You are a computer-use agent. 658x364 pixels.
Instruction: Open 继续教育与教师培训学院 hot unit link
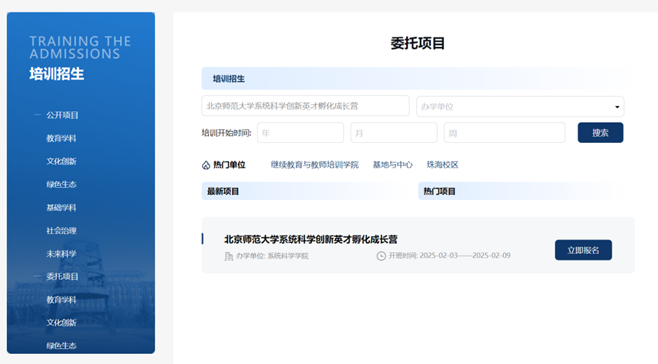315,165
